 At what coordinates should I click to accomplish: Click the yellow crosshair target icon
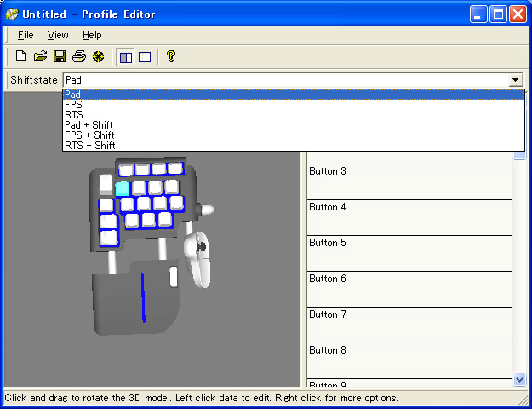(99, 56)
